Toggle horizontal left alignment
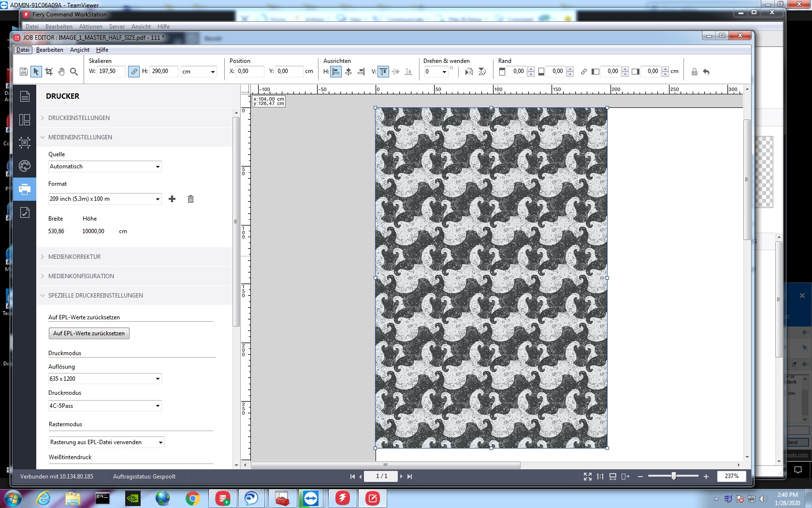This screenshot has width=812, height=508. (336, 72)
